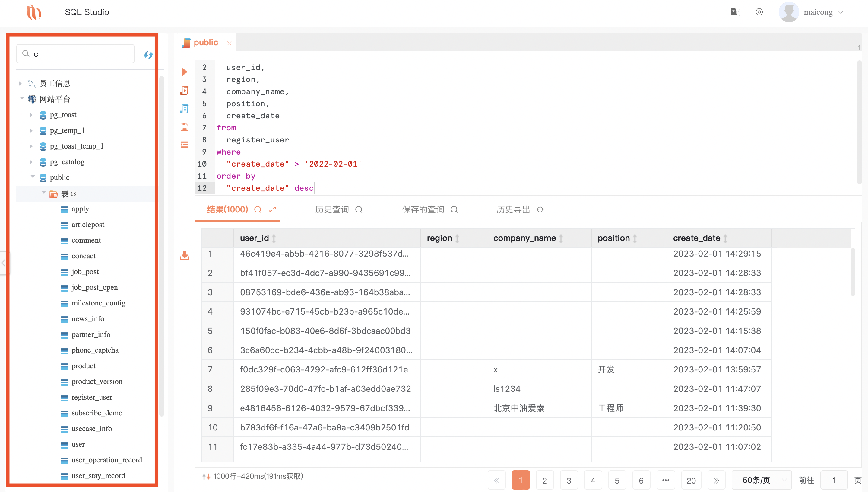Open the execution plan icon
The image size is (868, 492).
(184, 90)
